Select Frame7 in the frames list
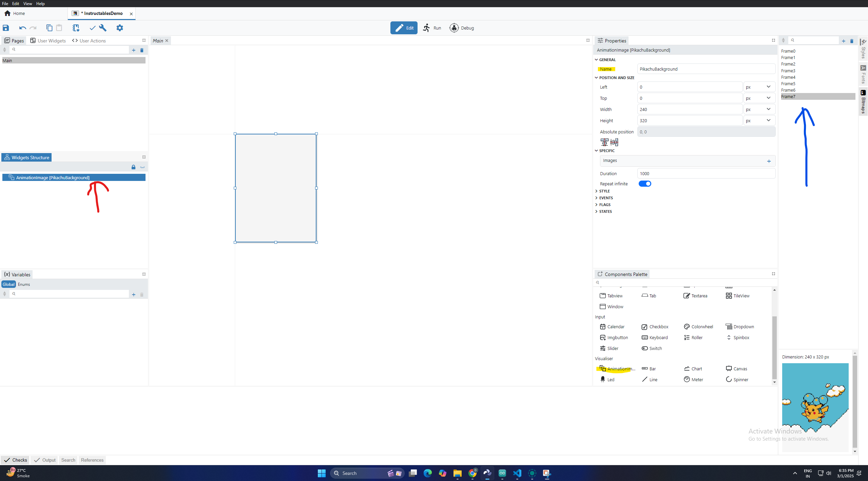The width and height of the screenshot is (868, 481). (790, 96)
